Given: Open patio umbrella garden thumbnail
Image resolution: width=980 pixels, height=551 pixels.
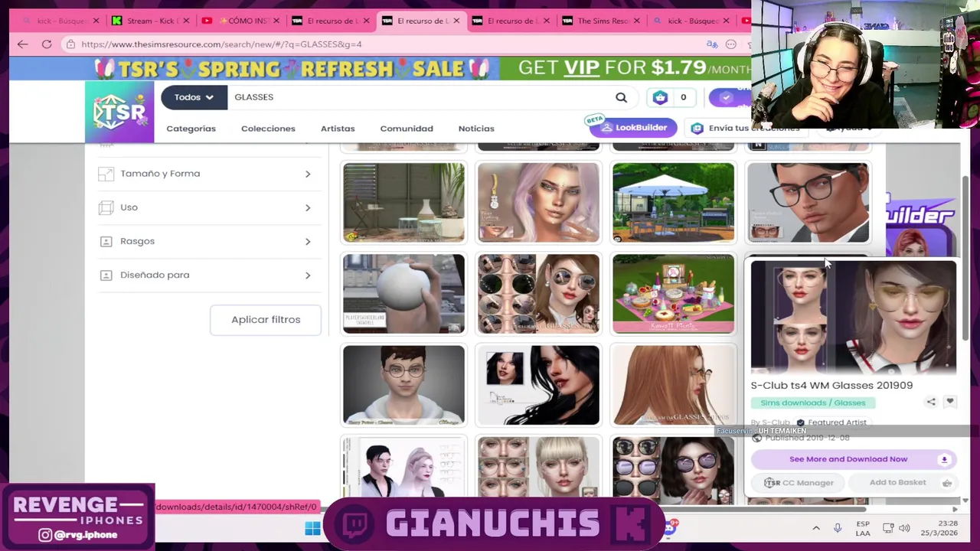Looking at the screenshot, I should pos(673,202).
